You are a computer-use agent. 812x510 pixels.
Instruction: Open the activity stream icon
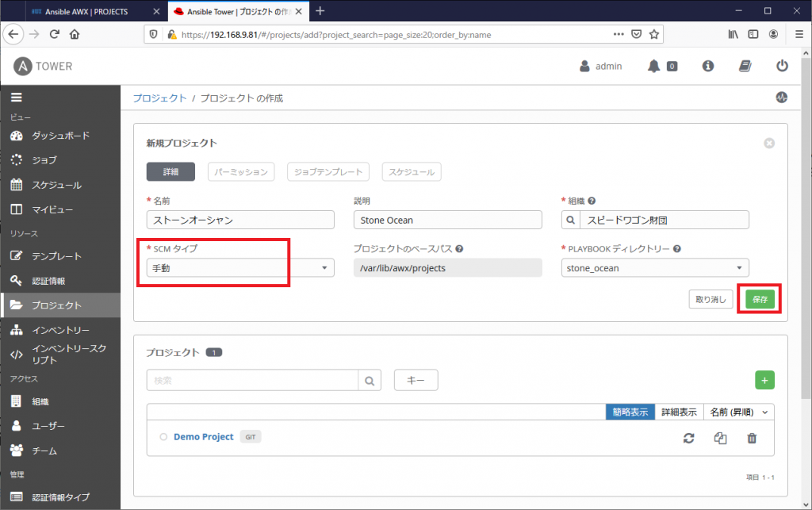(x=782, y=97)
